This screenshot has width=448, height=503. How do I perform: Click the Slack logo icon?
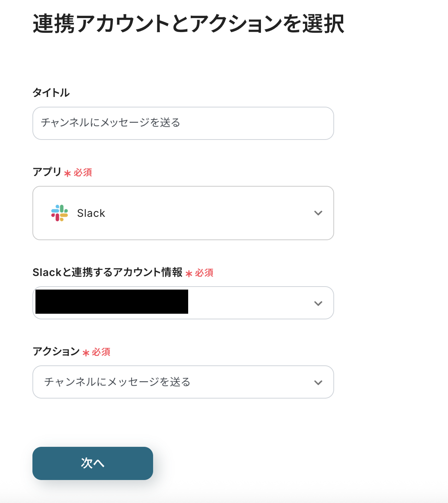pos(60,213)
